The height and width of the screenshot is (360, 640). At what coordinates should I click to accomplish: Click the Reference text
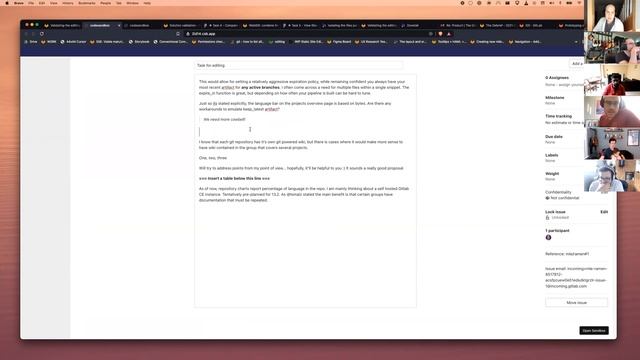(567, 254)
